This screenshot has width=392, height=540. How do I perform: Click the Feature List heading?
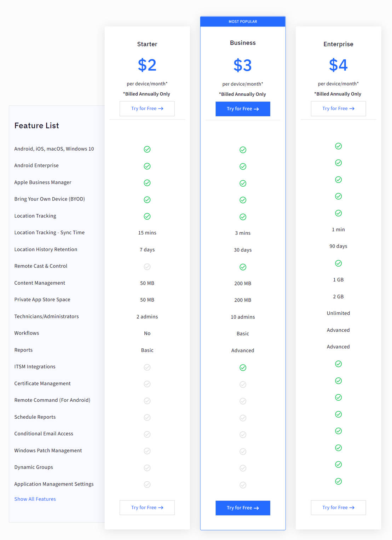pos(36,126)
